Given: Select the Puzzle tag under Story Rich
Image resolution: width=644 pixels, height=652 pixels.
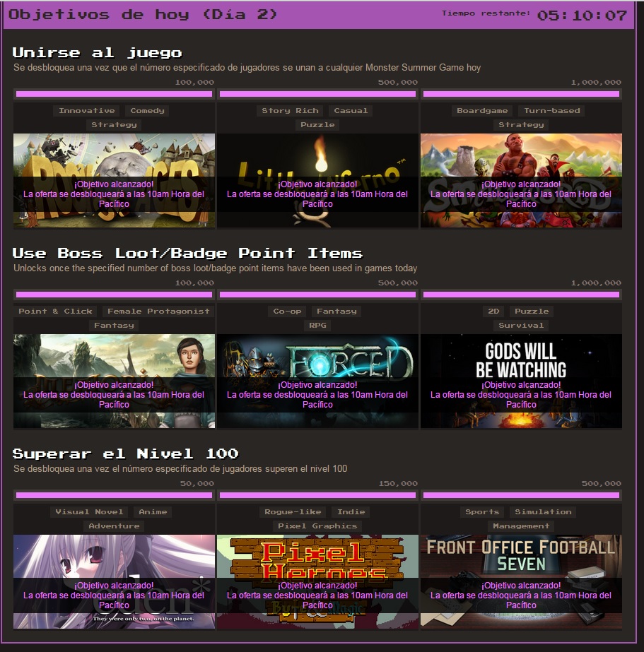Looking at the screenshot, I should click(x=317, y=125).
